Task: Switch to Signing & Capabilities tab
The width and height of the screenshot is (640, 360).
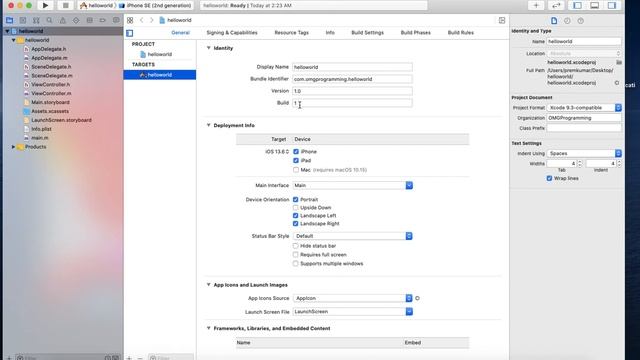Action: (232, 33)
